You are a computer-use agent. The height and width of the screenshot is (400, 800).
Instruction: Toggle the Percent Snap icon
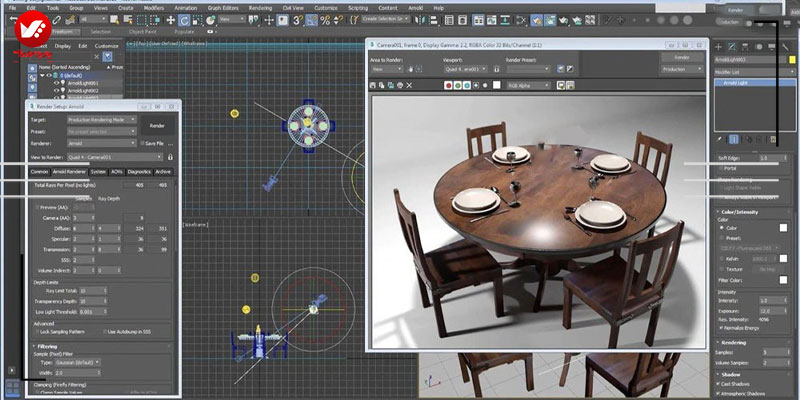click(x=324, y=20)
